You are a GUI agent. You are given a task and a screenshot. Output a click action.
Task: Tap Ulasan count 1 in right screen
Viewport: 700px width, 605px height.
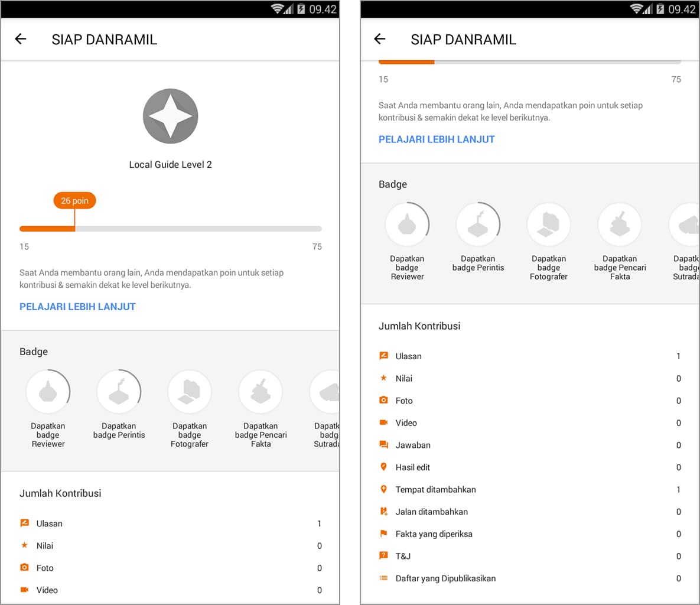click(x=678, y=356)
